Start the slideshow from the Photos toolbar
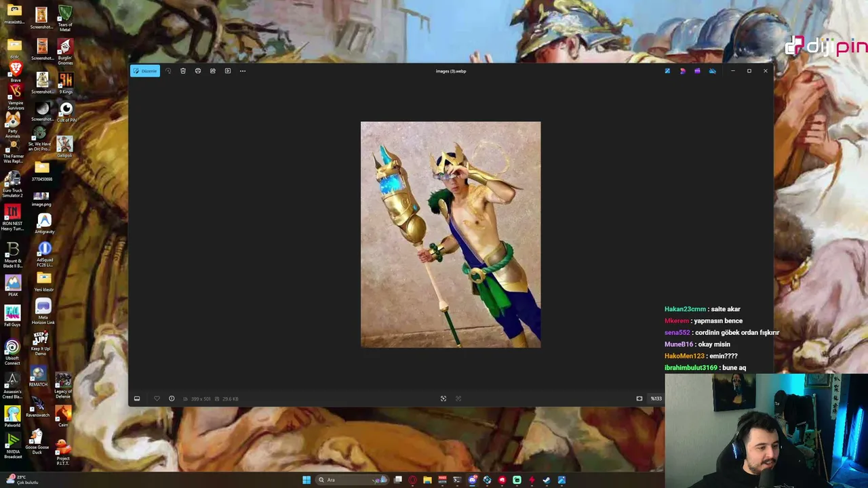The height and width of the screenshot is (488, 868). coord(228,70)
